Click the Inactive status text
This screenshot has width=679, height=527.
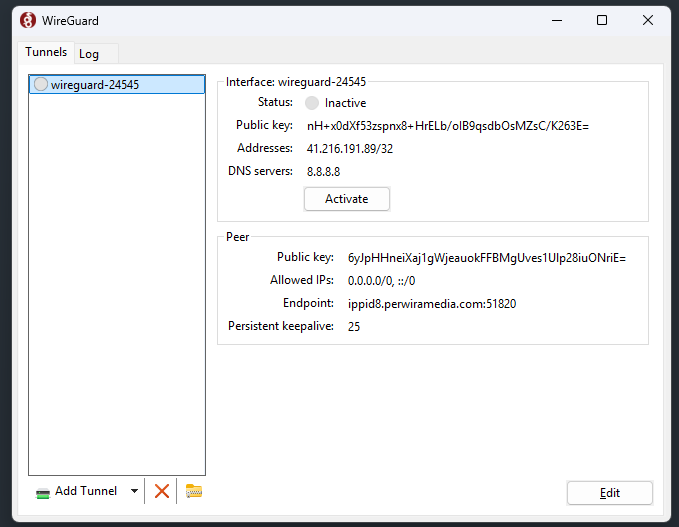tap(345, 103)
